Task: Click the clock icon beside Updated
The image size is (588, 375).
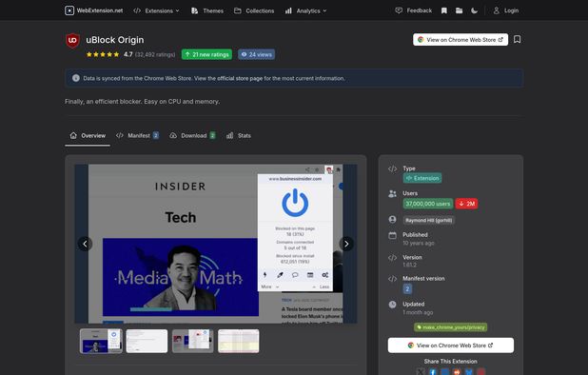Action: 392,305
